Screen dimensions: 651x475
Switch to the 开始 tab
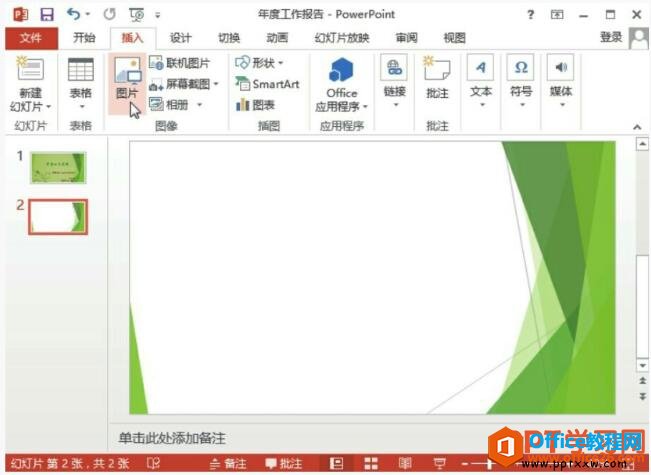point(84,38)
